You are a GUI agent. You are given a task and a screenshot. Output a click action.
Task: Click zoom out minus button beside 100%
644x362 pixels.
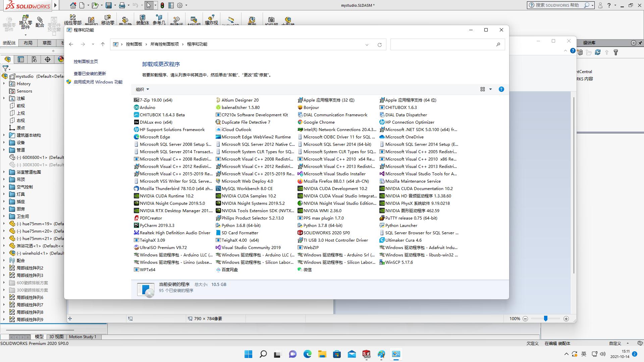525,319
